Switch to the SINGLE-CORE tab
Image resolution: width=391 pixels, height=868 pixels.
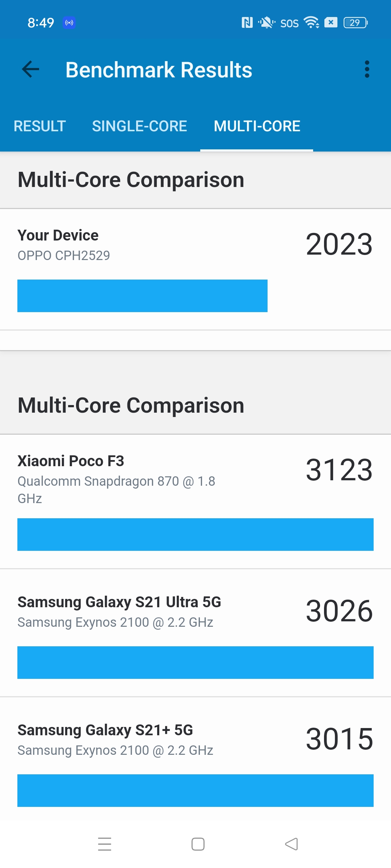point(139,126)
